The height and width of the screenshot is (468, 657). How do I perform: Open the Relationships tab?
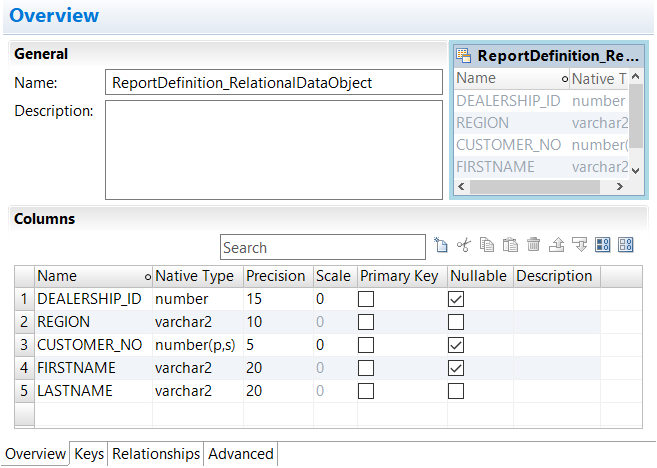coord(156,454)
